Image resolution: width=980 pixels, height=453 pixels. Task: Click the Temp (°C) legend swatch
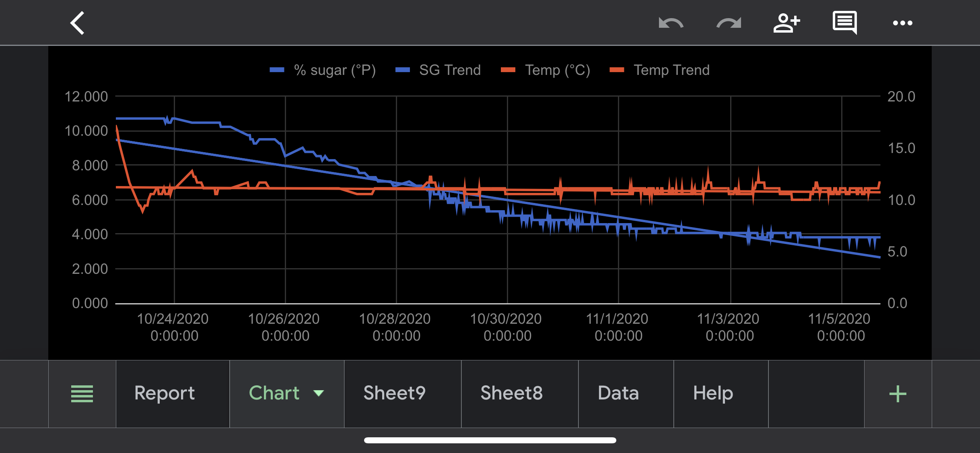508,70
